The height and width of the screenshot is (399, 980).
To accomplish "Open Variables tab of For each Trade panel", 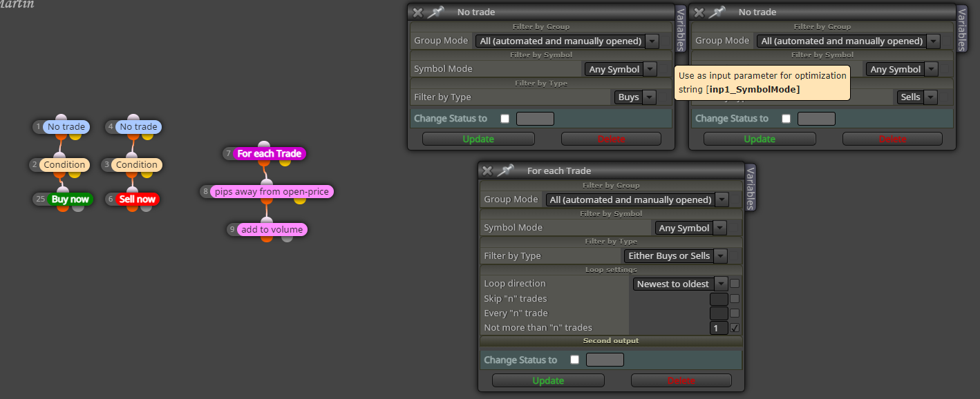I will coord(751,187).
